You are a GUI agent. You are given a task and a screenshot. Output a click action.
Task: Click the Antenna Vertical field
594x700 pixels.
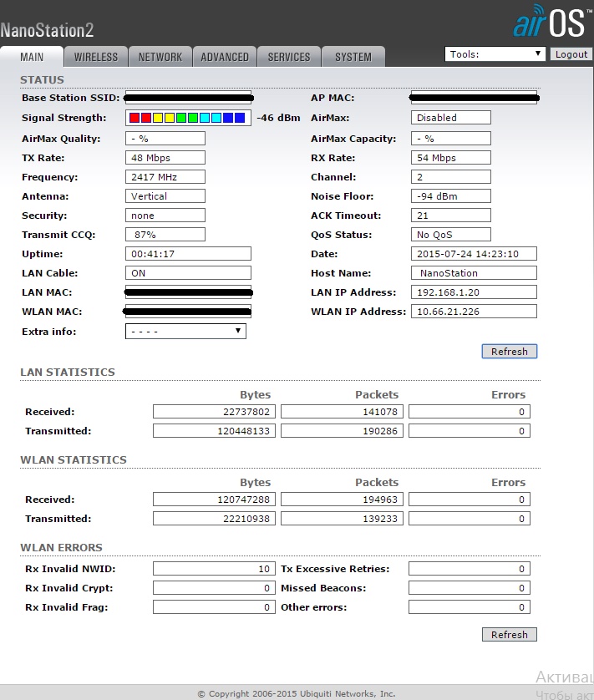tap(165, 196)
